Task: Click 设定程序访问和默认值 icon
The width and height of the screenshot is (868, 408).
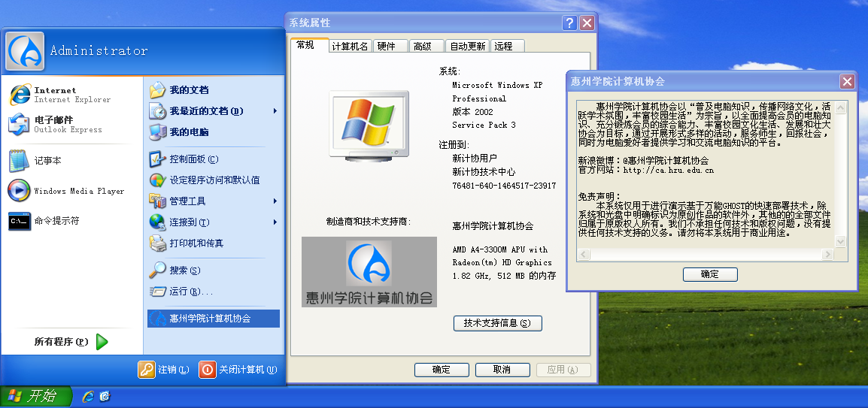Action: click(158, 180)
